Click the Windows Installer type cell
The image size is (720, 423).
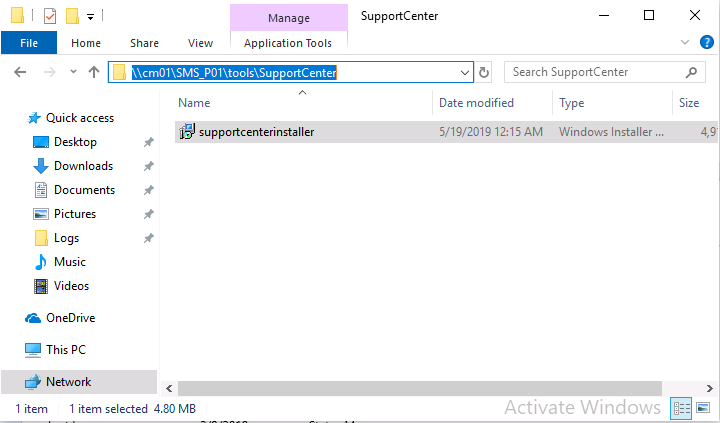tap(611, 132)
